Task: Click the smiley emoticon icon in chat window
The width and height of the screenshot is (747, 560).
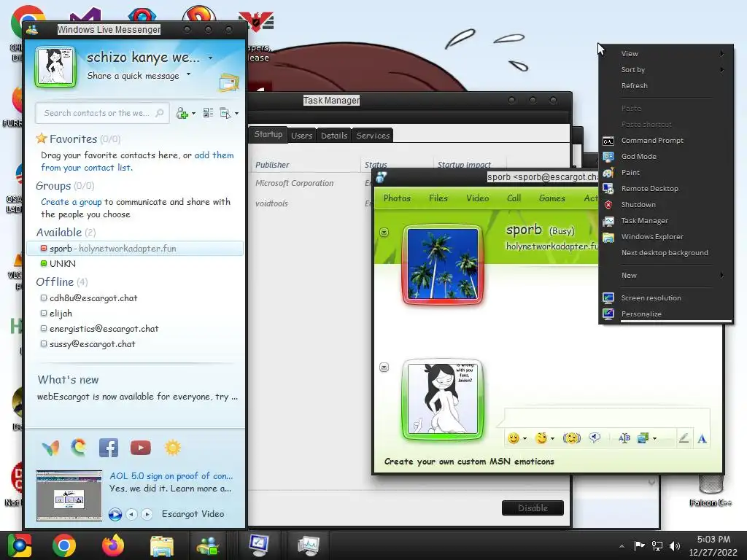Action: click(x=513, y=438)
